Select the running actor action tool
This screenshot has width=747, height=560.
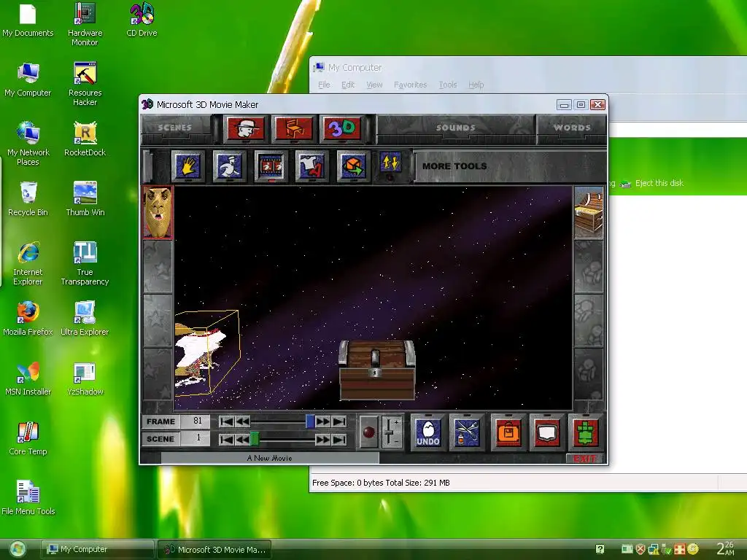click(x=230, y=166)
